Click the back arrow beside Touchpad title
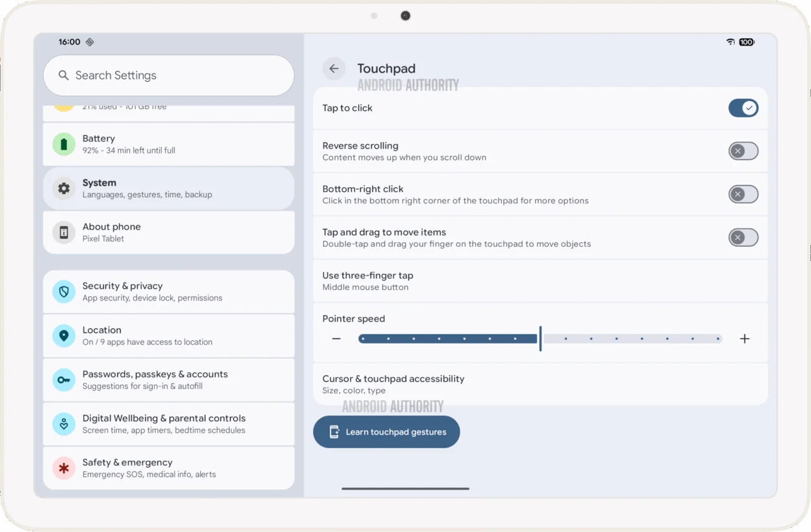Screen dimensions: 811x532 (x=334, y=69)
